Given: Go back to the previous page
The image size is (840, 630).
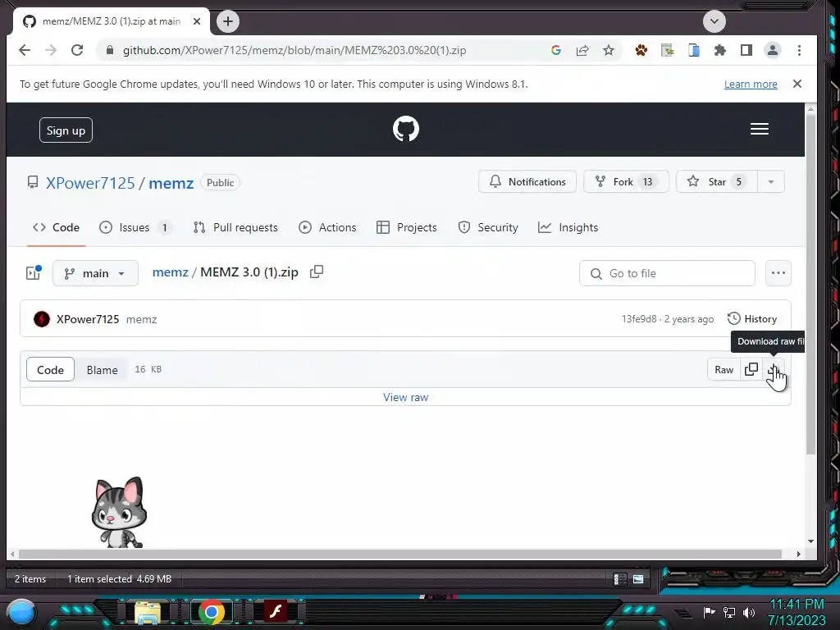Looking at the screenshot, I should point(25,50).
